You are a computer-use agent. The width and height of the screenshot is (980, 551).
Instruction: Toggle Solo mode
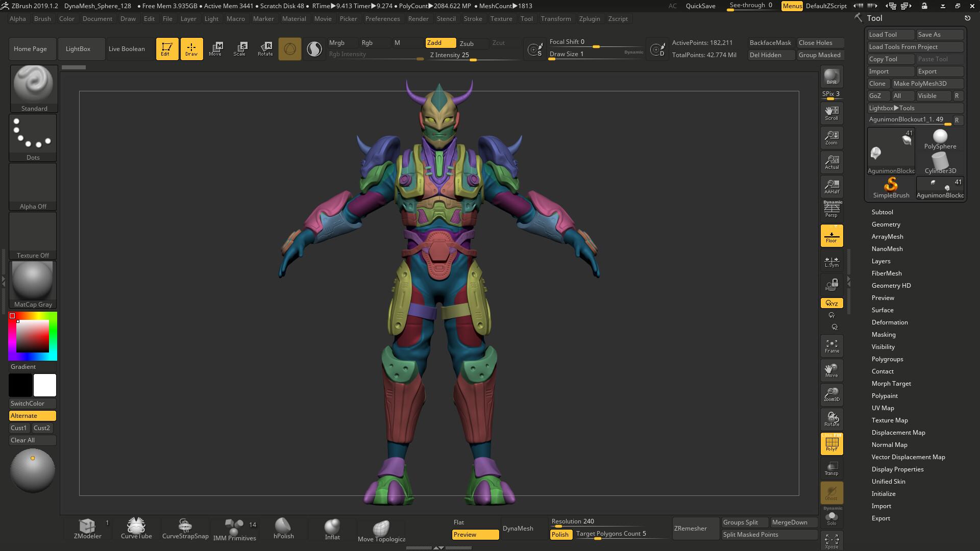point(831,517)
